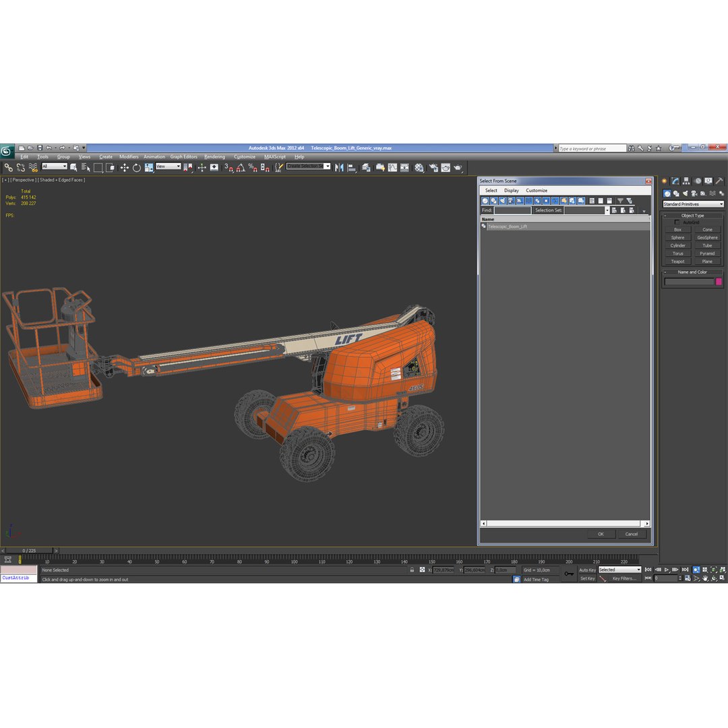Toggle the Selection Lock padlock icon
Viewport: 728px width, 728px height.
(x=412, y=570)
